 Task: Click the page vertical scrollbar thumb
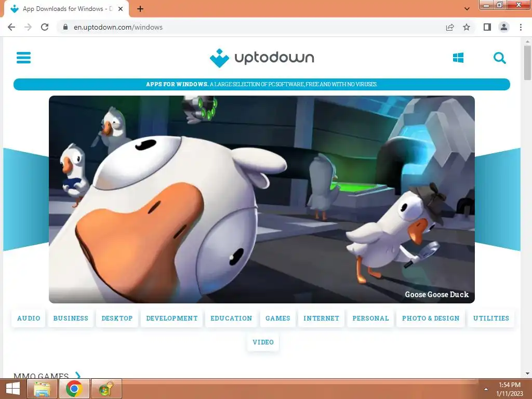point(527,63)
